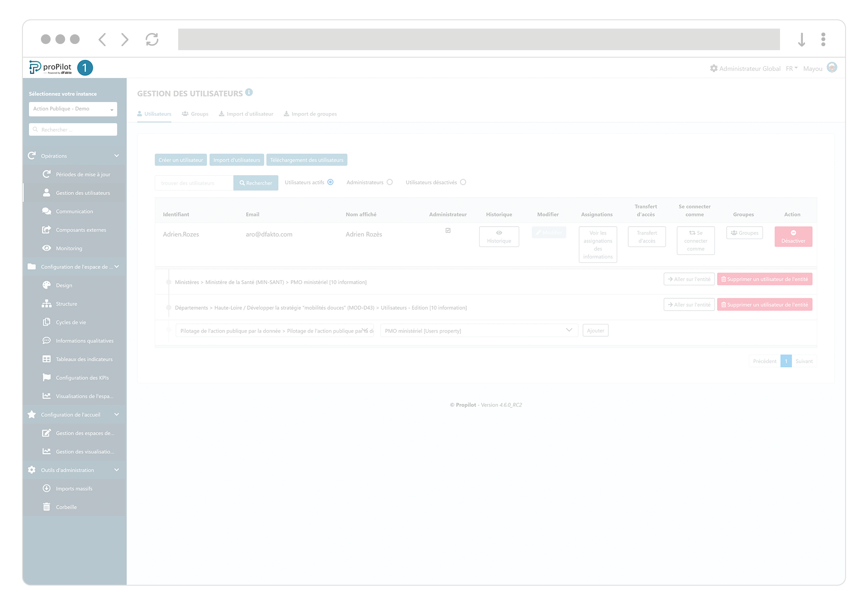This screenshot has height=609, width=868.
Task: Click the trouver des utilisateurs search field
Action: point(194,183)
